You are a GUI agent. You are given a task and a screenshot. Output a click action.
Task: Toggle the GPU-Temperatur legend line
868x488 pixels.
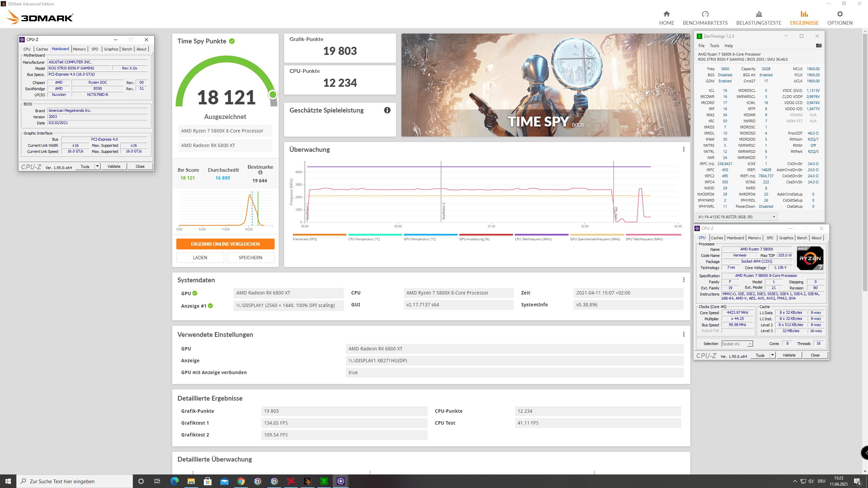(x=430, y=235)
